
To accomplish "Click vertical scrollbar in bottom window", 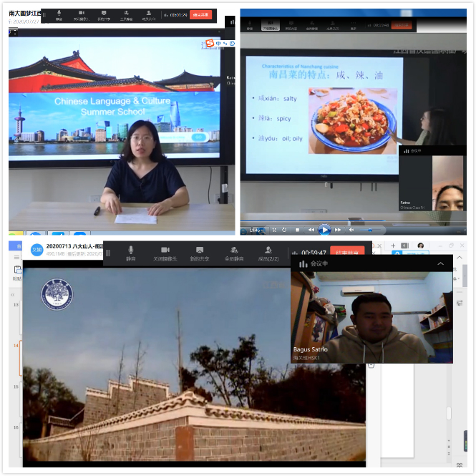I will 449,413.
